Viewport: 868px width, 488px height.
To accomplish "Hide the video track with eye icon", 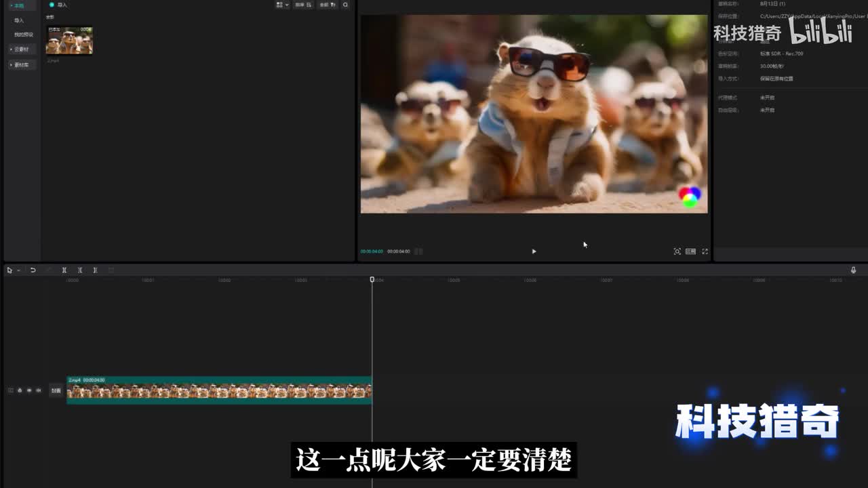I will pos(29,390).
